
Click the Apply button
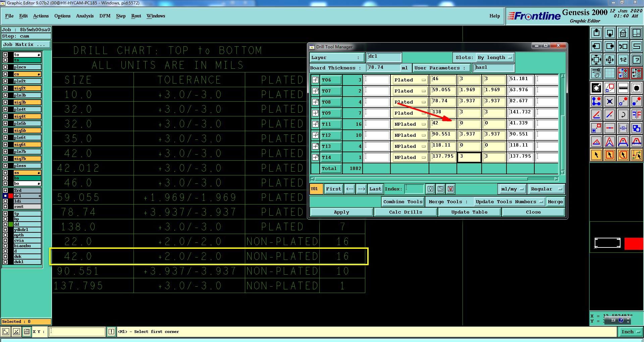point(341,212)
